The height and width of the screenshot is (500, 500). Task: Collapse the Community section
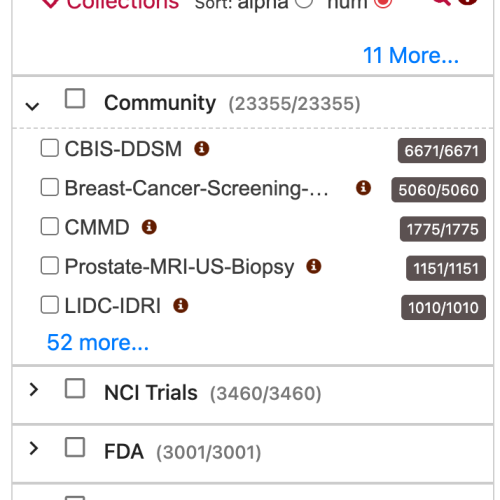[32, 106]
